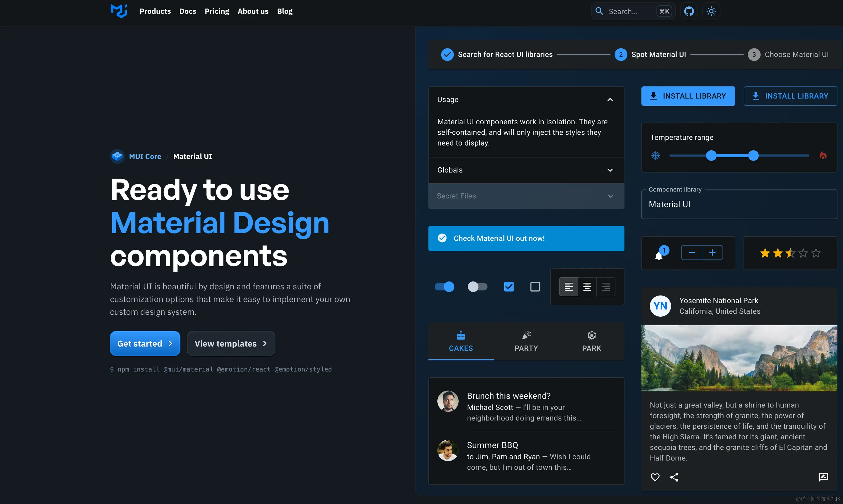Click the flame hot icon
Screen dimensions: 843x504
823,156
